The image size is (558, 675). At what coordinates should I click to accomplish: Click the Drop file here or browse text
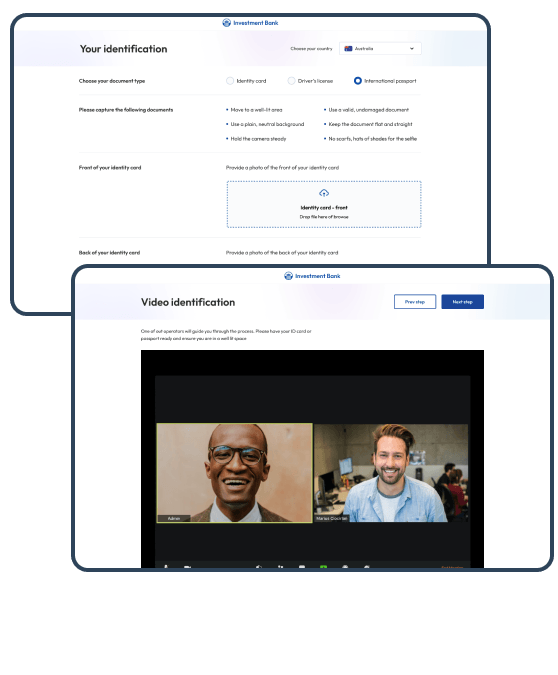pos(324,217)
